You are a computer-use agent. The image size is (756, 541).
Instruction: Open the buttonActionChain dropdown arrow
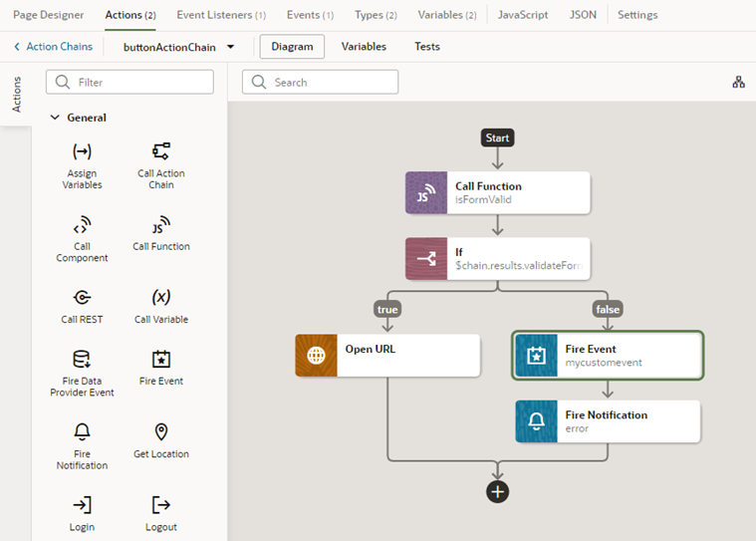click(x=230, y=47)
